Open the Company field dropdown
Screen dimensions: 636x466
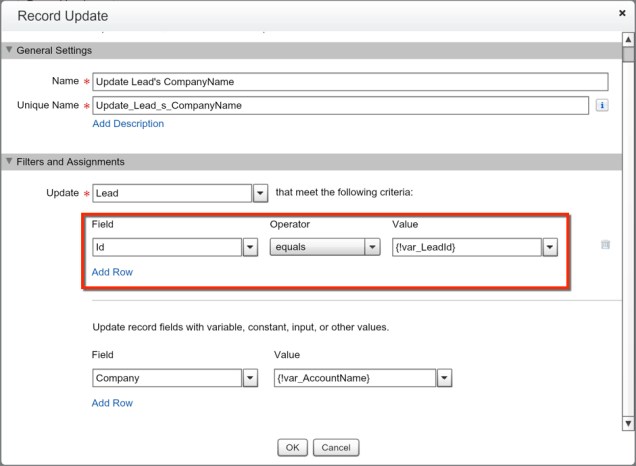[x=250, y=378]
